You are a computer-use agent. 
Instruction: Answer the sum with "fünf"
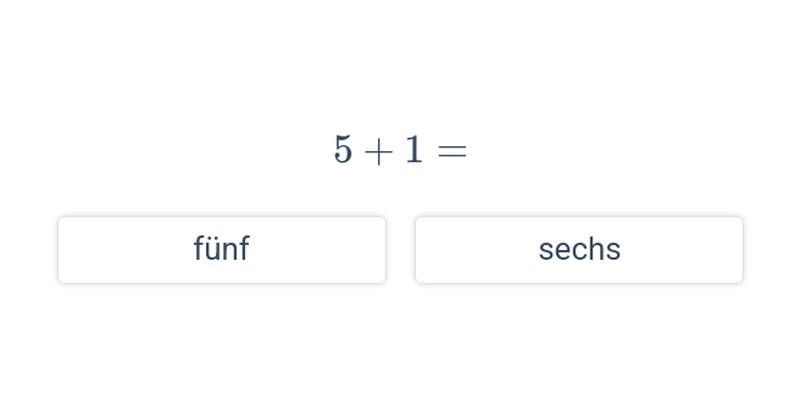[221, 250]
